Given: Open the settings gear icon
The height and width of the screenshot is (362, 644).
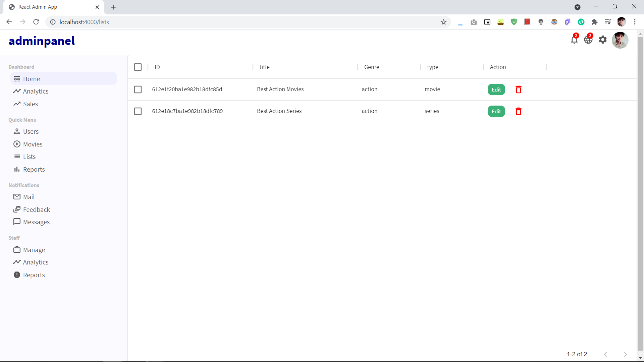Looking at the screenshot, I should coord(603,40).
